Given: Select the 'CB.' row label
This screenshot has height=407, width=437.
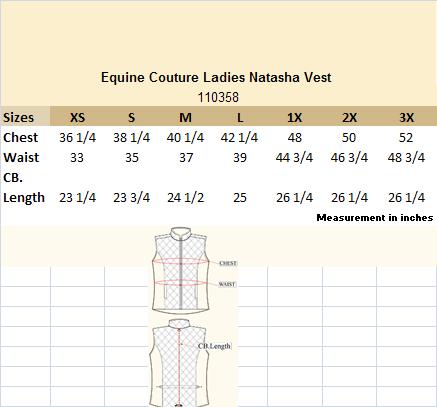Looking at the screenshot, I should (x=13, y=178).
